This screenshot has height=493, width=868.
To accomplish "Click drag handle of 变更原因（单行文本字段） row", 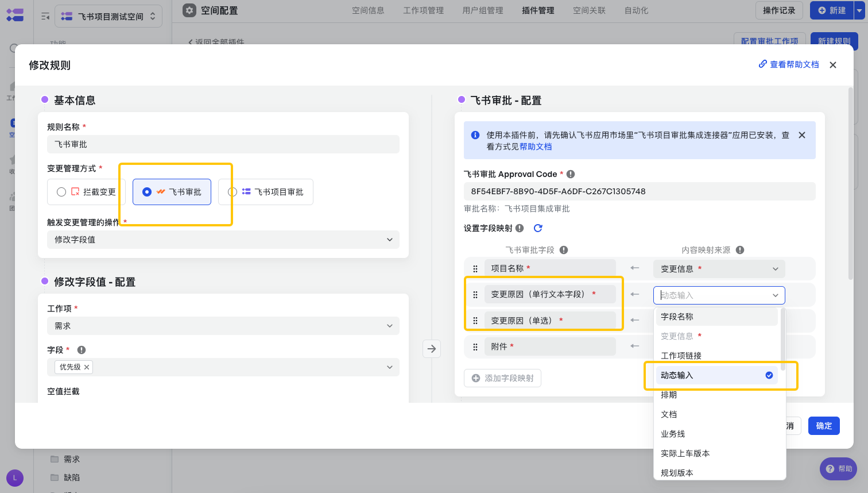I will click(x=475, y=295).
